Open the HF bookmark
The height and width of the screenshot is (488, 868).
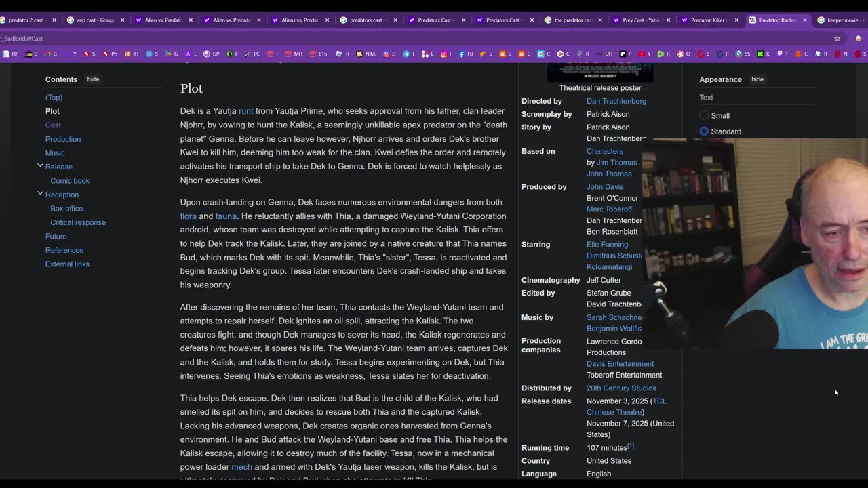(11, 54)
